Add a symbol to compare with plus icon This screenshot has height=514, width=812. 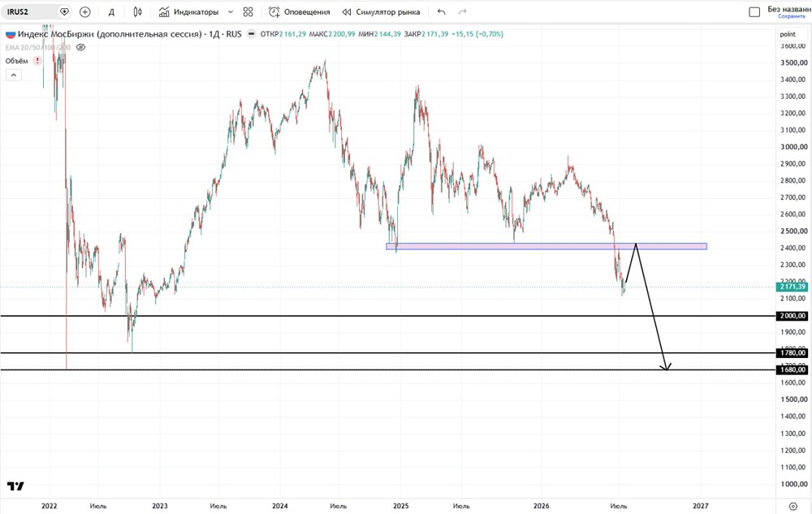(x=85, y=12)
